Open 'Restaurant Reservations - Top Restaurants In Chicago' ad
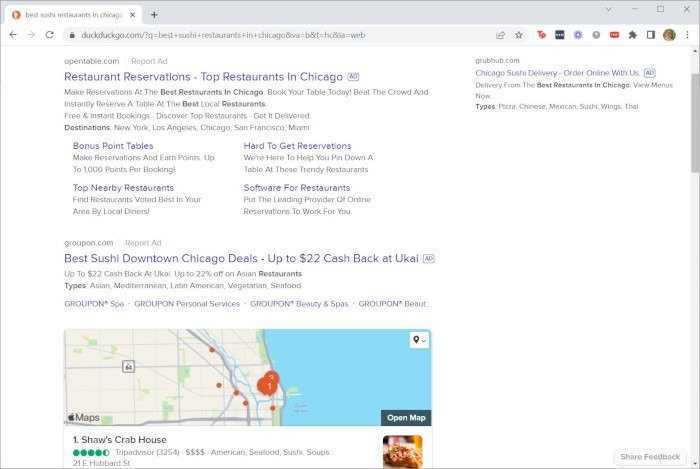This screenshot has width=700, height=469. tap(203, 77)
